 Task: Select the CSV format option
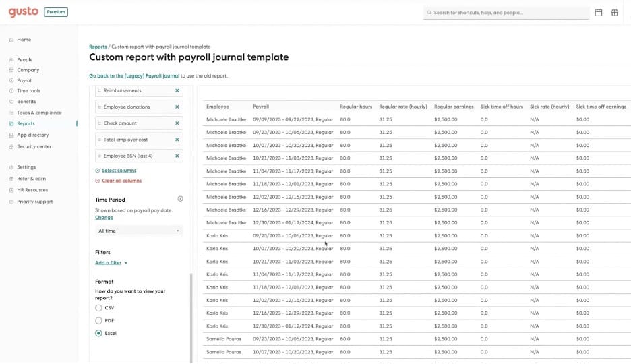[x=99, y=308]
